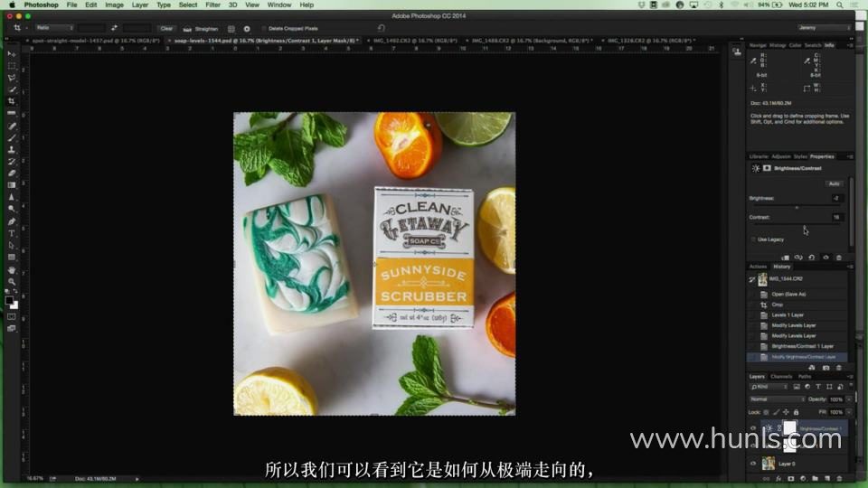This screenshot has height=488, width=868.
Task: Open the Properties panel flyout menu
Action: click(x=850, y=156)
